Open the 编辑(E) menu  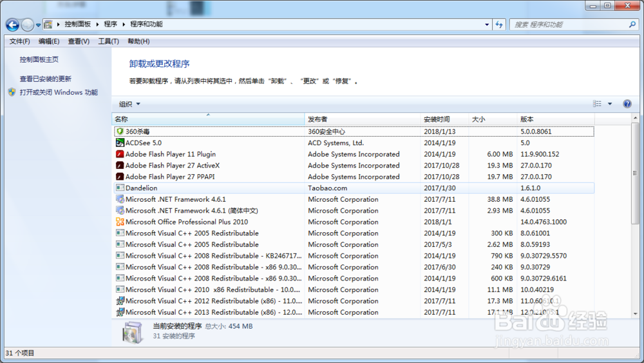point(49,41)
